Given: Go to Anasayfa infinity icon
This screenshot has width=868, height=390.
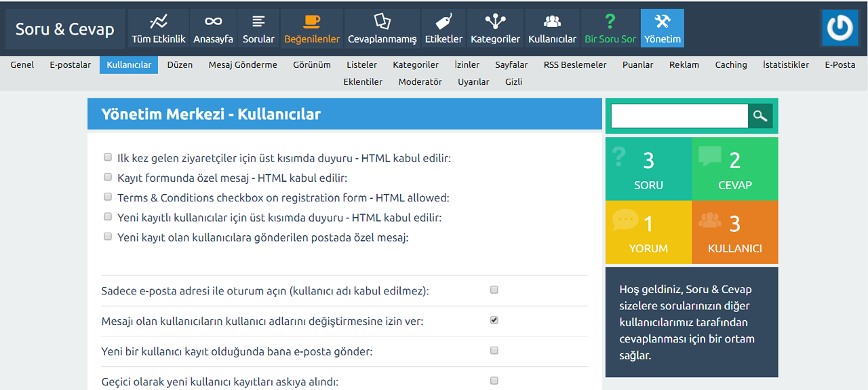Looking at the screenshot, I should [213, 22].
